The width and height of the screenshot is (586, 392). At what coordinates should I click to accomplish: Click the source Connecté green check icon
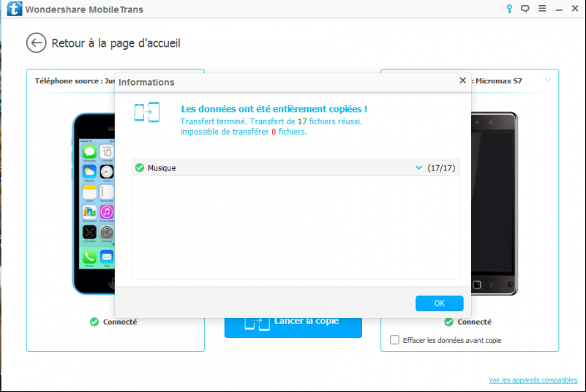pos(94,322)
